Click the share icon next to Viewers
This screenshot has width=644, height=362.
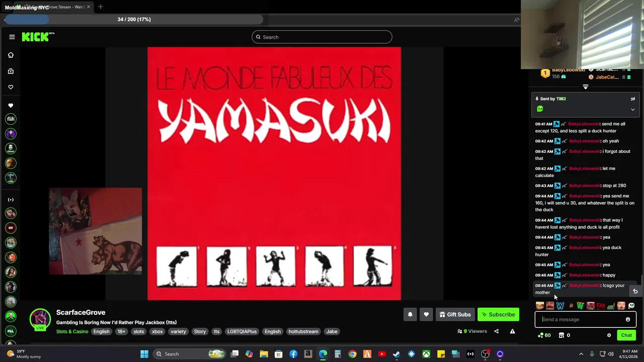click(x=496, y=331)
